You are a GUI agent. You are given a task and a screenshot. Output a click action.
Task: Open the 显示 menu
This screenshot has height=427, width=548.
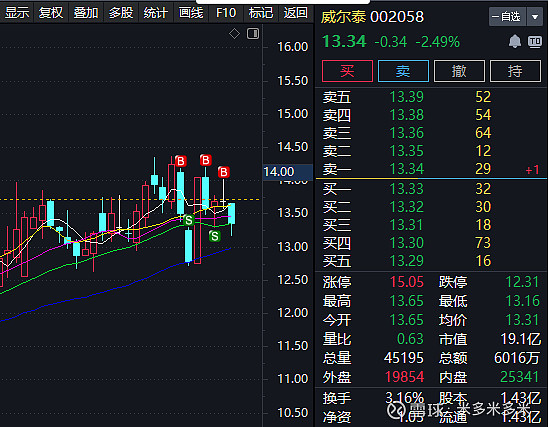coord(17,13)
